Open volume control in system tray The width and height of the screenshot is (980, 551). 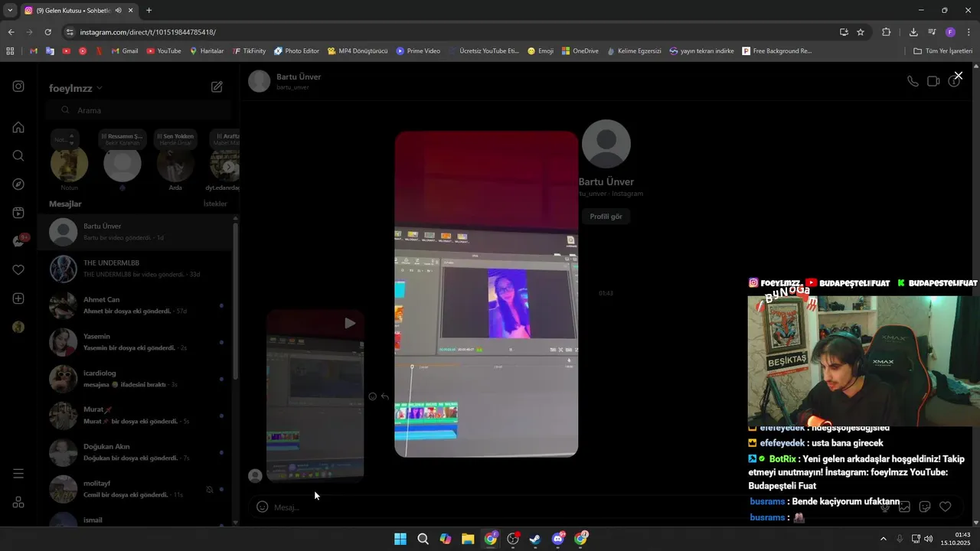coord(929,539)
